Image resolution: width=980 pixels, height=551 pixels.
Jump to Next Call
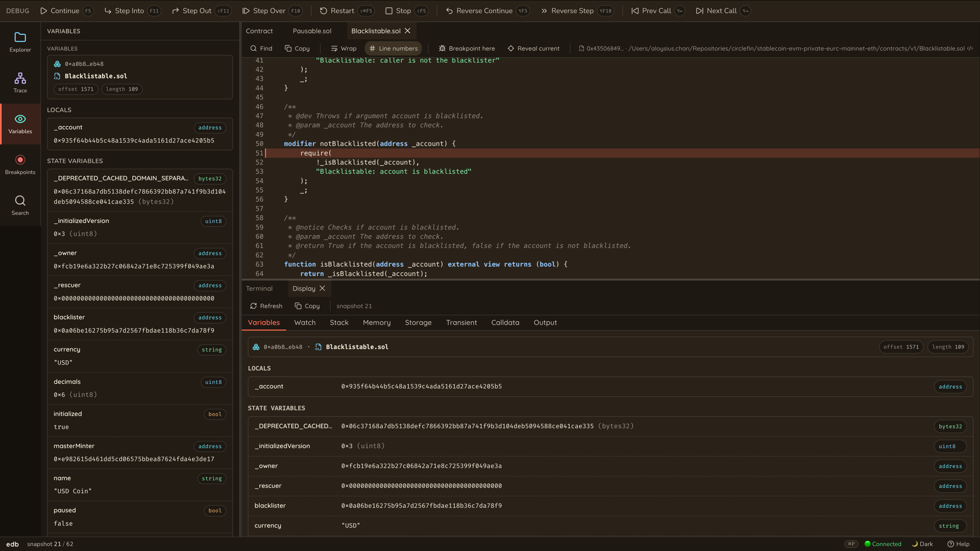[x=723, y=11]
